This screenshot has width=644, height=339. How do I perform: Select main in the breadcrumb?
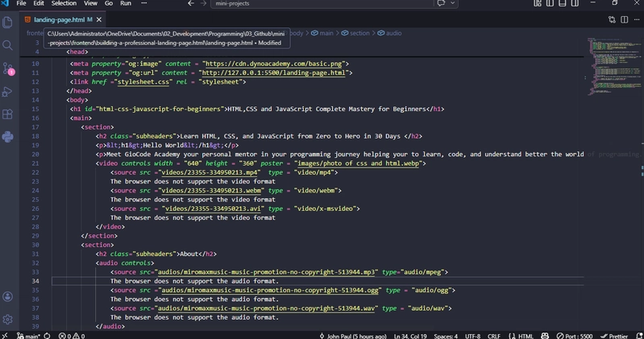[x=322, y=33]
